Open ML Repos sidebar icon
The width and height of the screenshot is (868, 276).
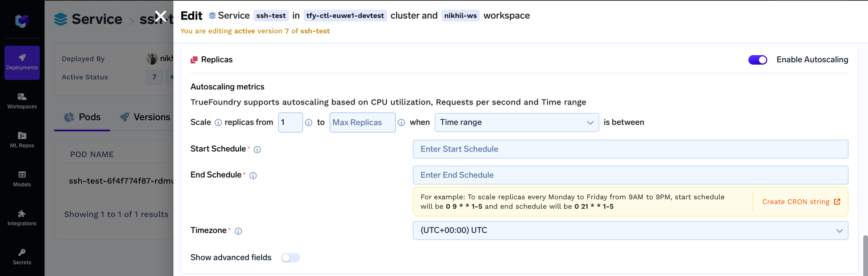pos(22,140)
